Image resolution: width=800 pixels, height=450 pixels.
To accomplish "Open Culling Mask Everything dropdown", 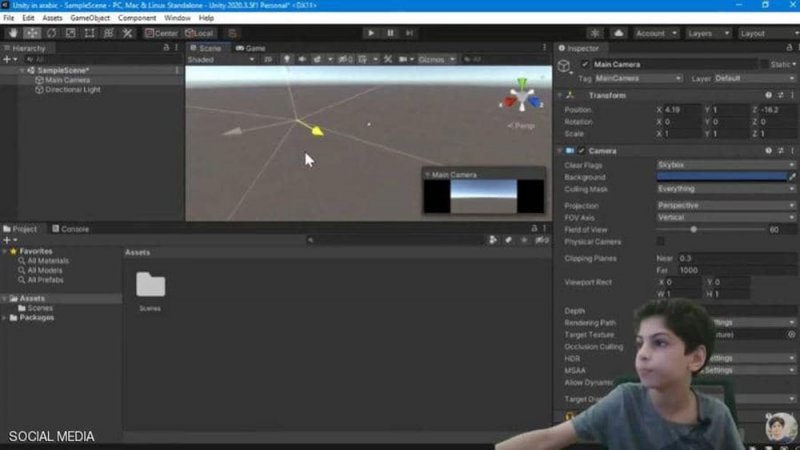I will [726, 189].
